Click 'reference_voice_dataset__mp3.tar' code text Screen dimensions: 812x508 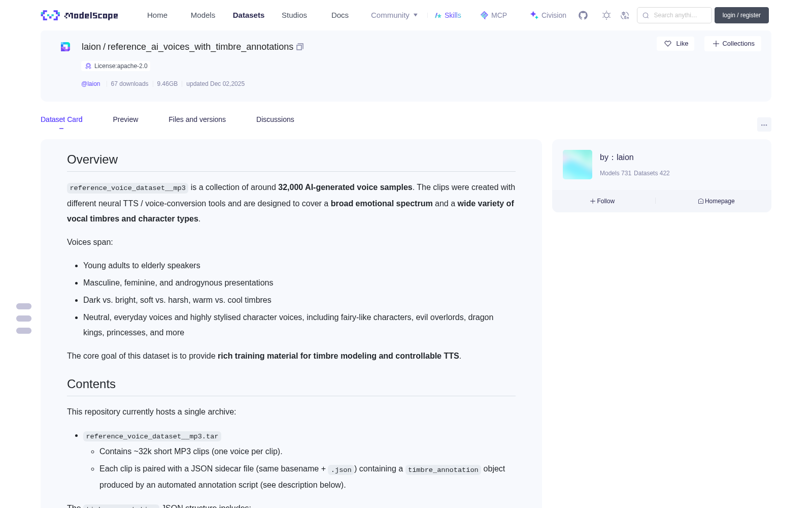[x=152, y=436]
